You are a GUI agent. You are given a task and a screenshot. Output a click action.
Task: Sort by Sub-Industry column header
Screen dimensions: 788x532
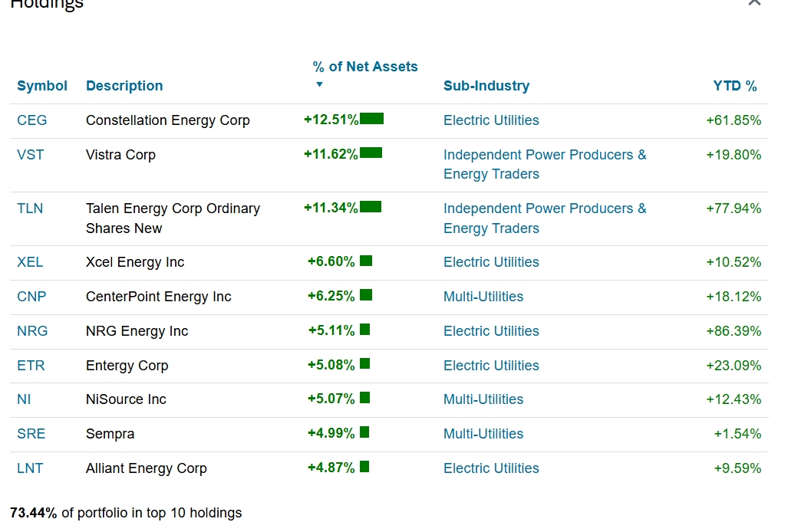[x=486, y=86]
